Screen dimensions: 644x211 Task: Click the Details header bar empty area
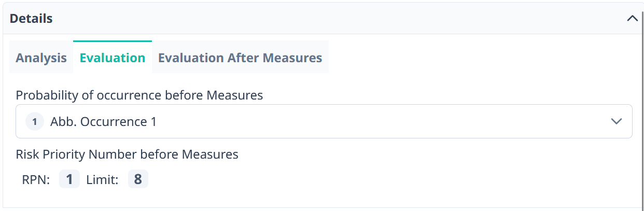337,19
